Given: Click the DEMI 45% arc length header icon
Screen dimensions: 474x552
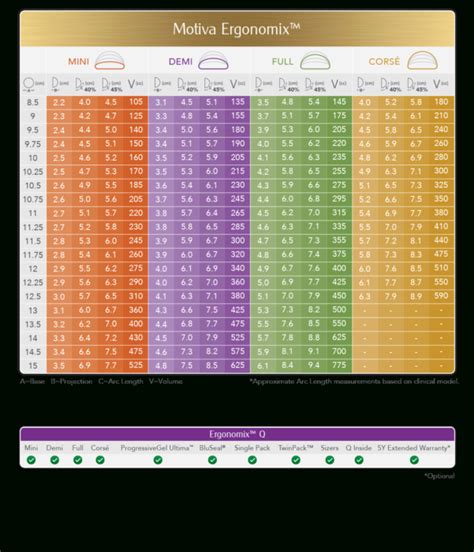Looking at the screenshot, I should [x=213, y=85].
